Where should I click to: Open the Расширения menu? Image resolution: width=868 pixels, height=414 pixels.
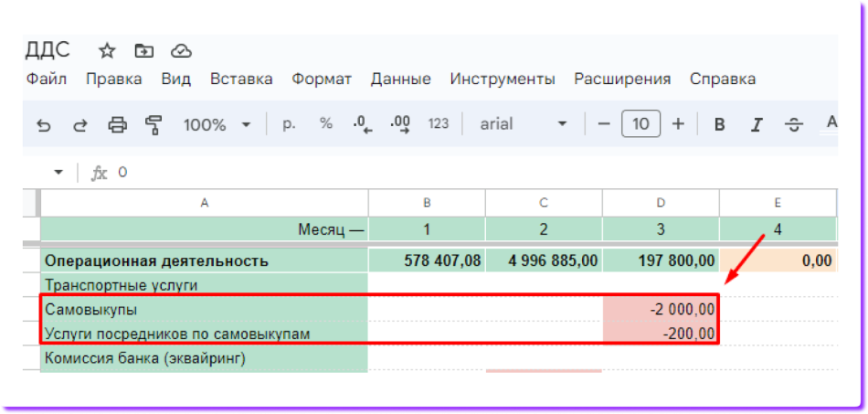click(622, 80)
